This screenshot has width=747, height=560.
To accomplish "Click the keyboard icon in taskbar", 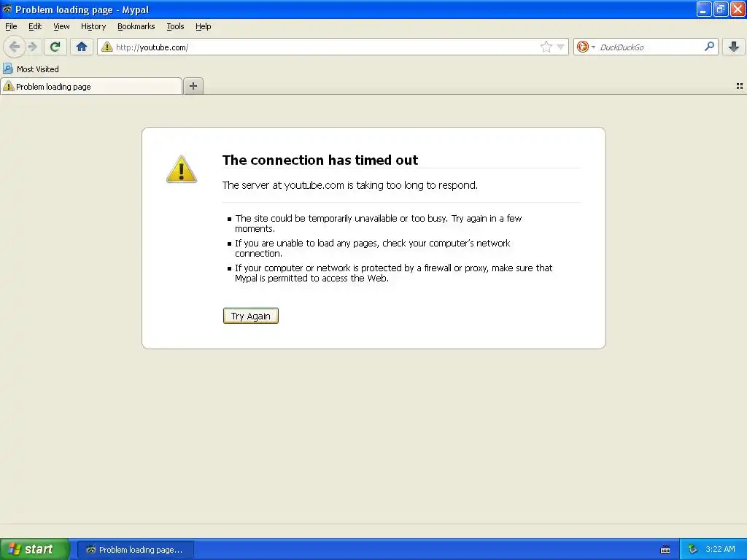I will 665,550.
